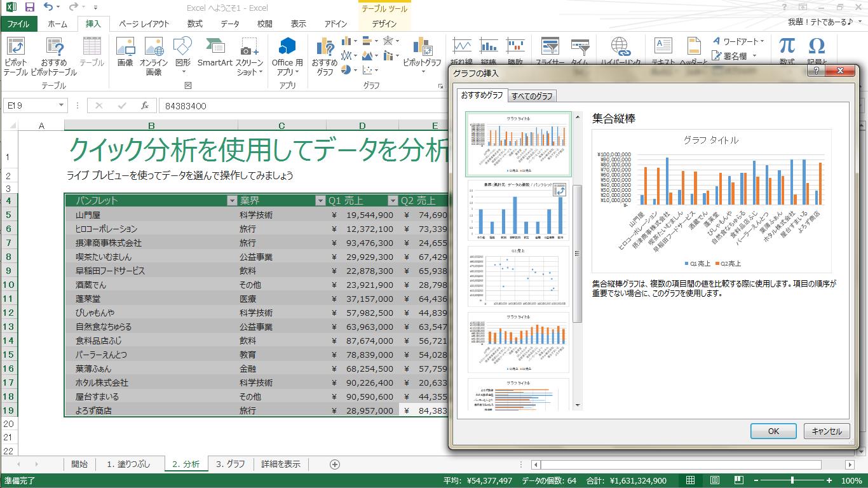Screen dimensions: 868x488
Task: Open the 業界 column filter dropdown
Action: click(320, 201)
